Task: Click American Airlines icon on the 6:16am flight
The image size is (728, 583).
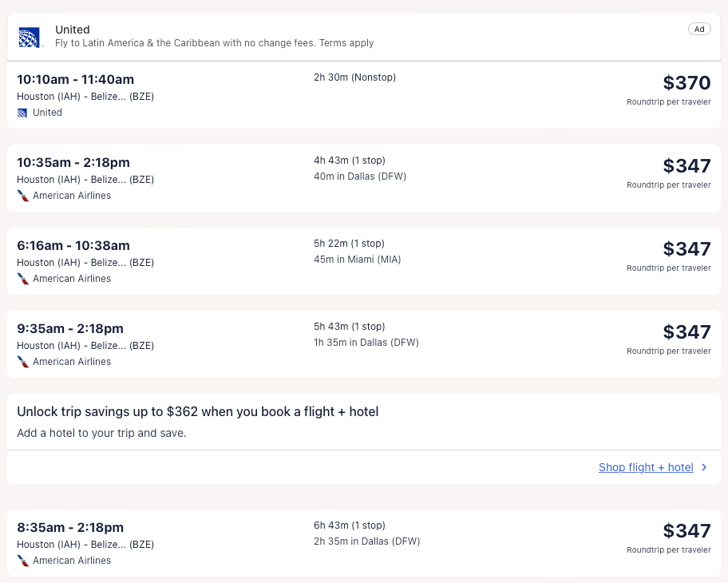Action: (22, 279)
